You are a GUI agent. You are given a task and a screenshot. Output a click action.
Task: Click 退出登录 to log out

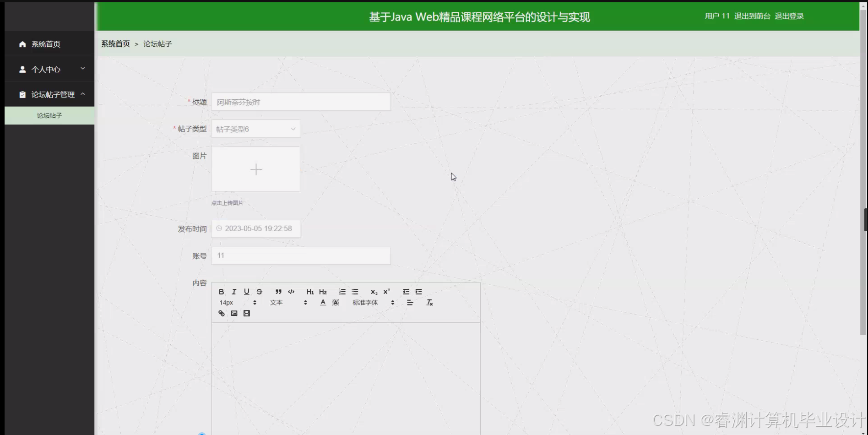point(789,16)
